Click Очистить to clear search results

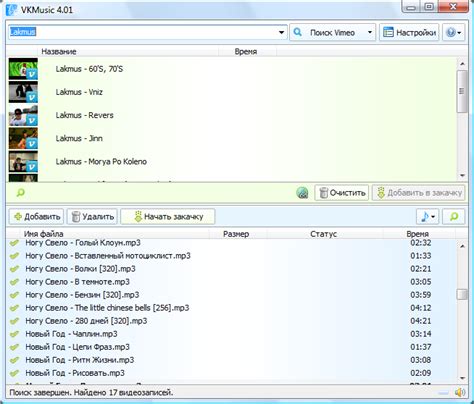pos(342,193)
